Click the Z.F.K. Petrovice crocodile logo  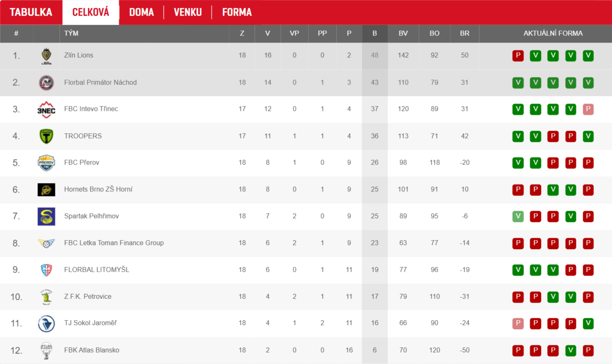pos(46,297)
